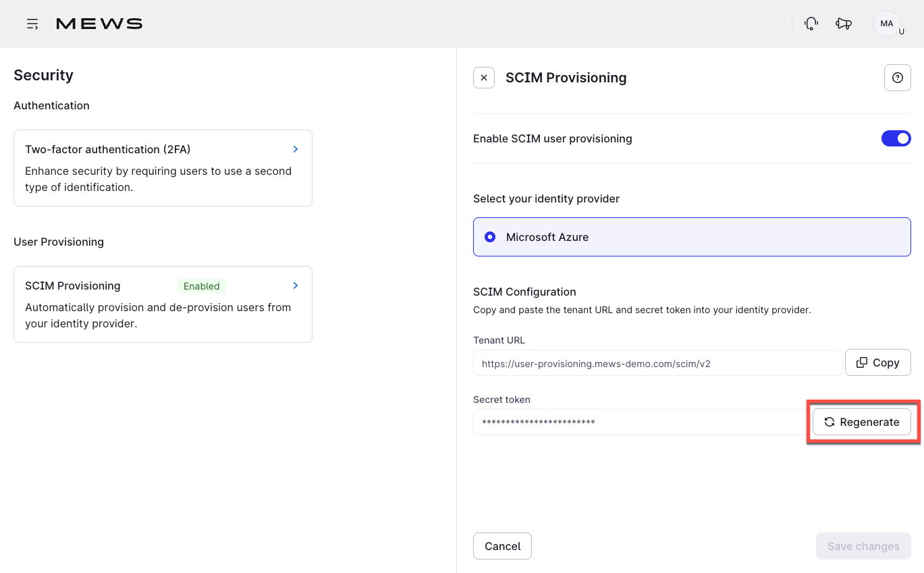Click the User Provisioning section label

pos(59,242)
